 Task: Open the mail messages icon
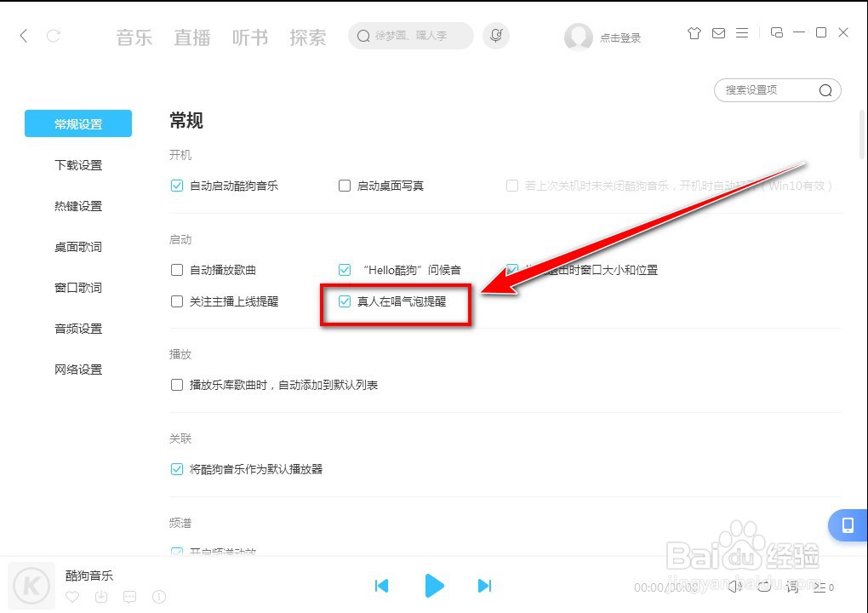click(x=718, y=33)
